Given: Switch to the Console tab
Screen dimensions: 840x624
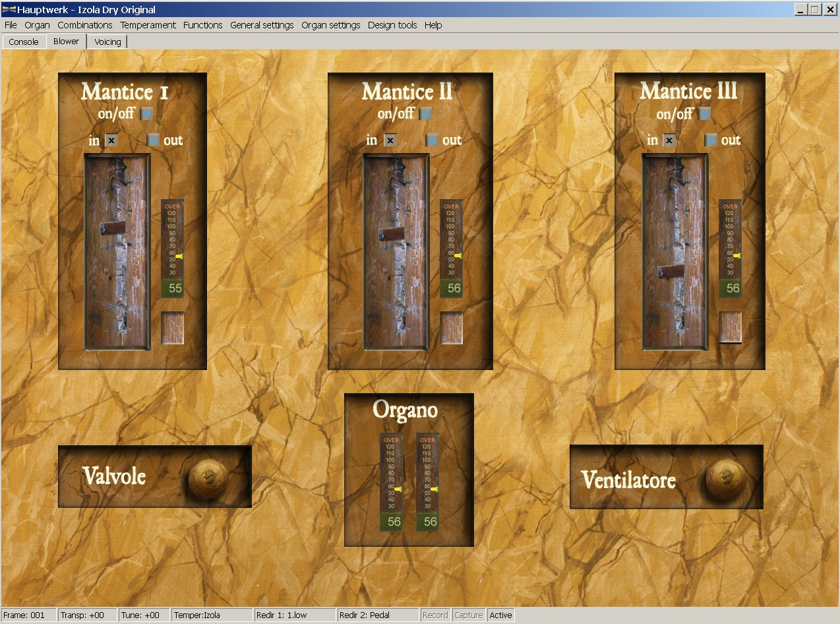Looking at the screenshot, I should click(x=24, y=42).
